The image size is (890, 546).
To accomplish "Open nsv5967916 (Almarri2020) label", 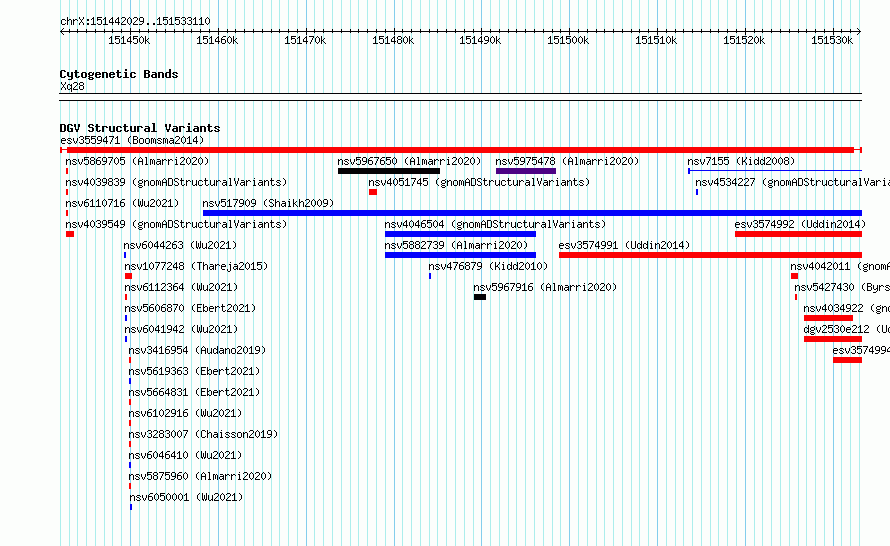I will 545,287.
